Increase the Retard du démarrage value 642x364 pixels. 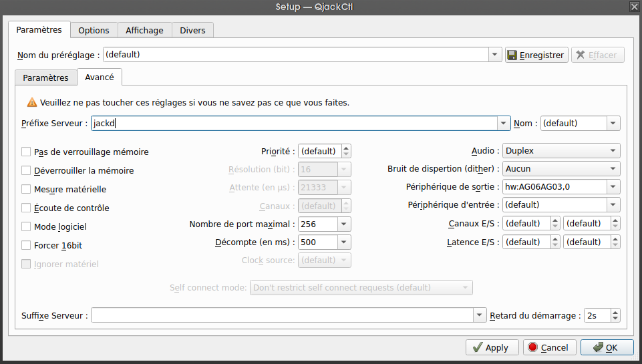tap(615, 313)
